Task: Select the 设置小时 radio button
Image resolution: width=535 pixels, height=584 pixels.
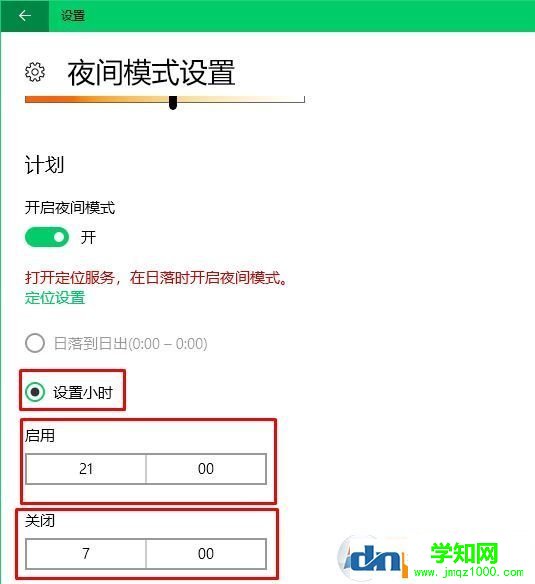Action: coord(35,392)
